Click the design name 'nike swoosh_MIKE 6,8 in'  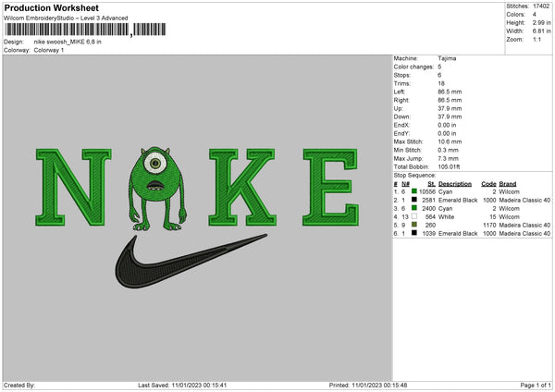pos(68,42)
